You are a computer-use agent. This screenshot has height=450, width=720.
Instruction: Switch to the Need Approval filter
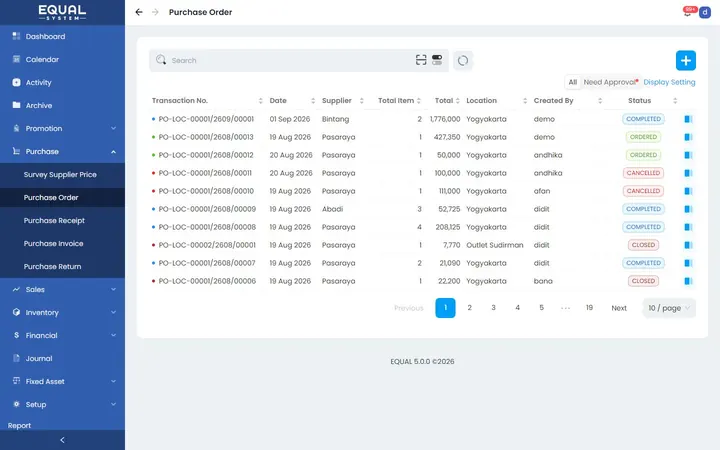[610, 82]
